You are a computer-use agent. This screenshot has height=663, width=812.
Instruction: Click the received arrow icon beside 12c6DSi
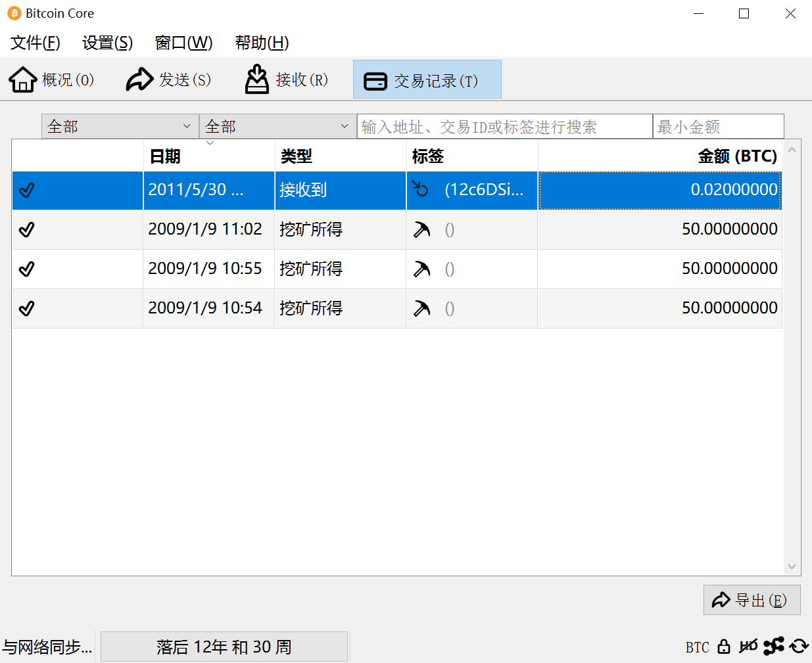[x=421, y=190]
